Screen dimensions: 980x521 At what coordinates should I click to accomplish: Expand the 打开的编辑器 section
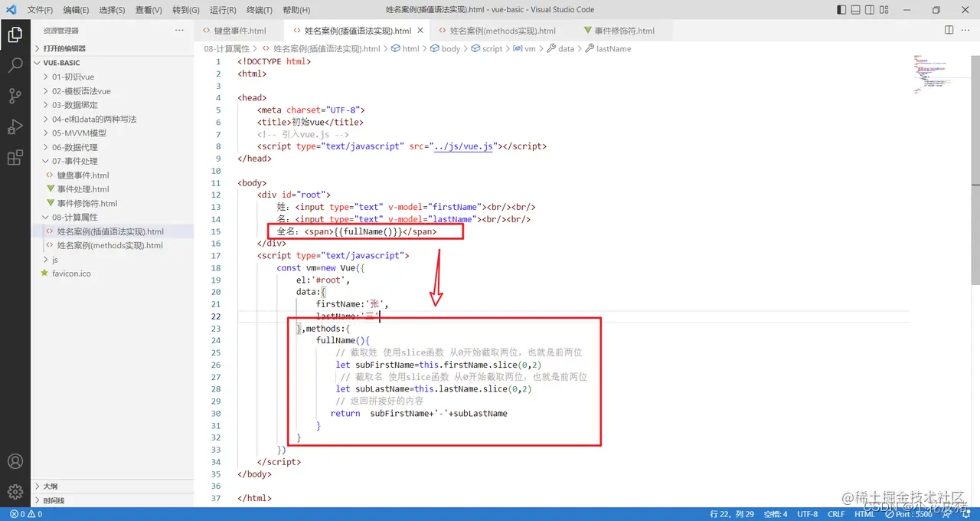(113, 48)
